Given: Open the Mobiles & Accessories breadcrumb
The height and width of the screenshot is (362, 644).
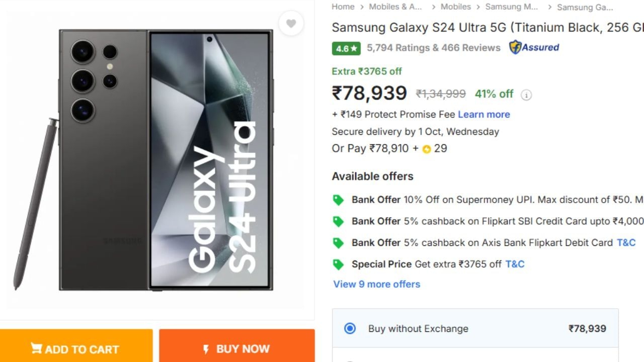Looking at the screenshot, I should (x=395, y=7).
